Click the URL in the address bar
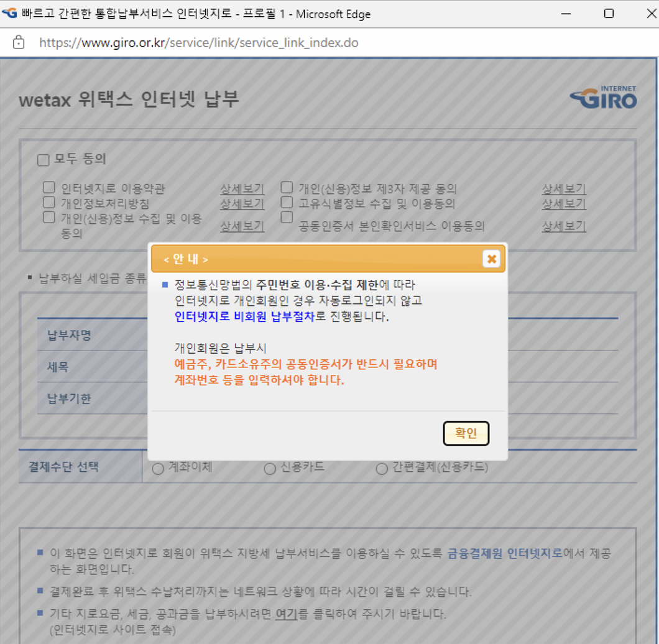Screen dimensions: 659x644 (198, 42)
